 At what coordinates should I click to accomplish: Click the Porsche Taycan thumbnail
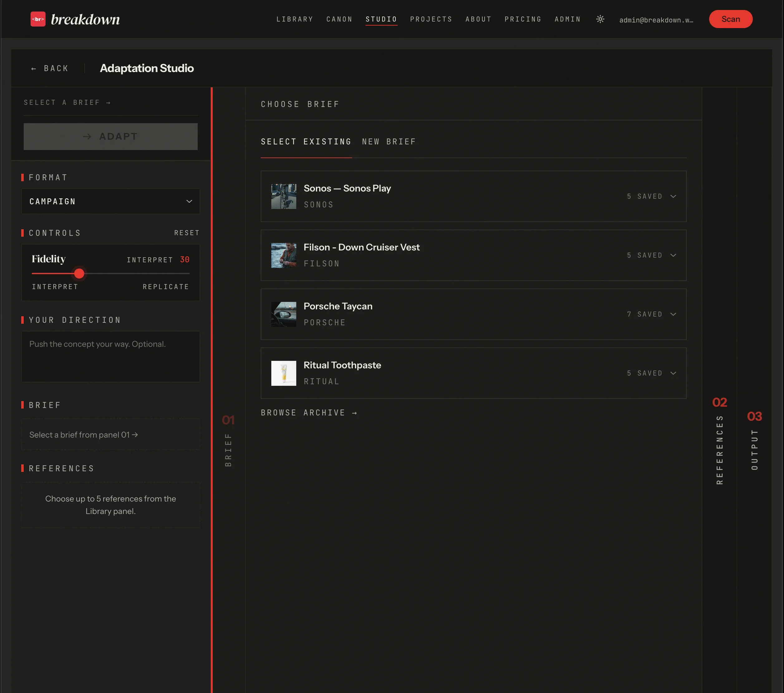[x=283, y=314]
